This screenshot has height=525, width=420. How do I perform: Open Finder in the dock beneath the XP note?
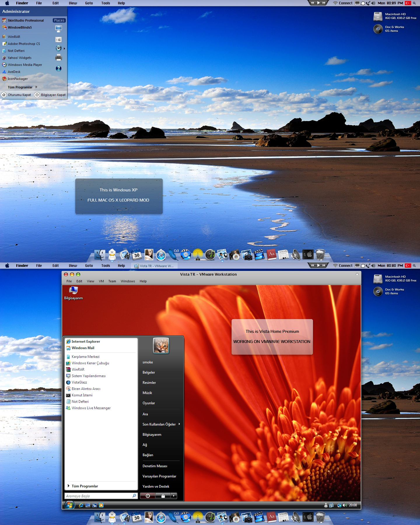pos(100,254)
